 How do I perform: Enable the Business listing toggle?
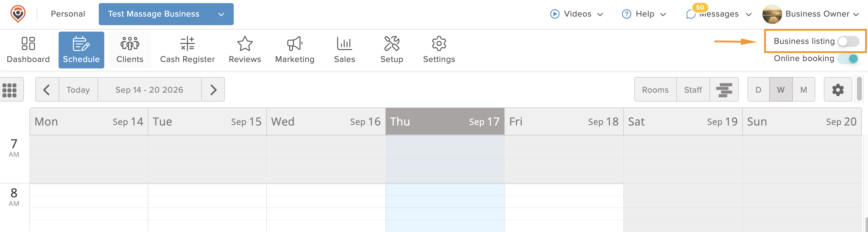[848, 41]
